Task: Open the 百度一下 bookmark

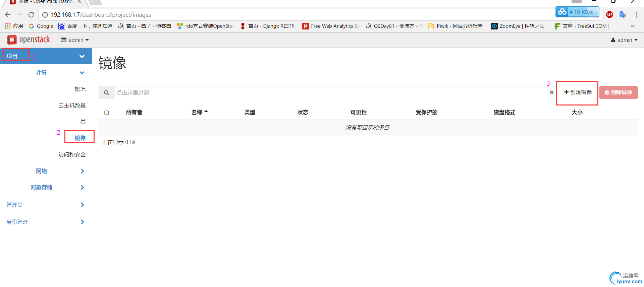Action: (86, 26)
